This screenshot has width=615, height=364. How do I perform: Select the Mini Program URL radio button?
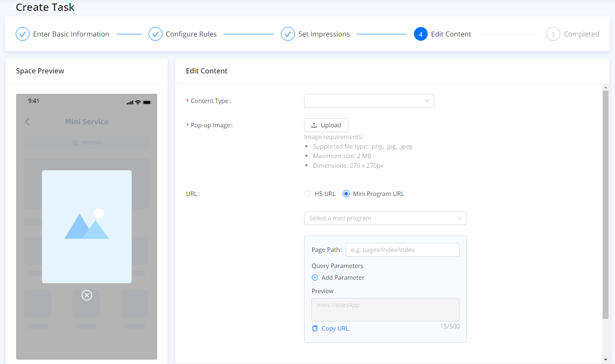point(346,194)
